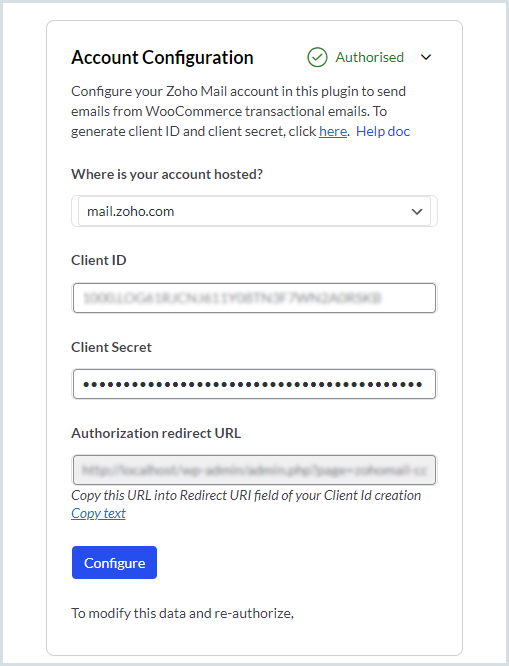509x666 pixels.
Task: Click the Client ID label
Action: [99, 260]
